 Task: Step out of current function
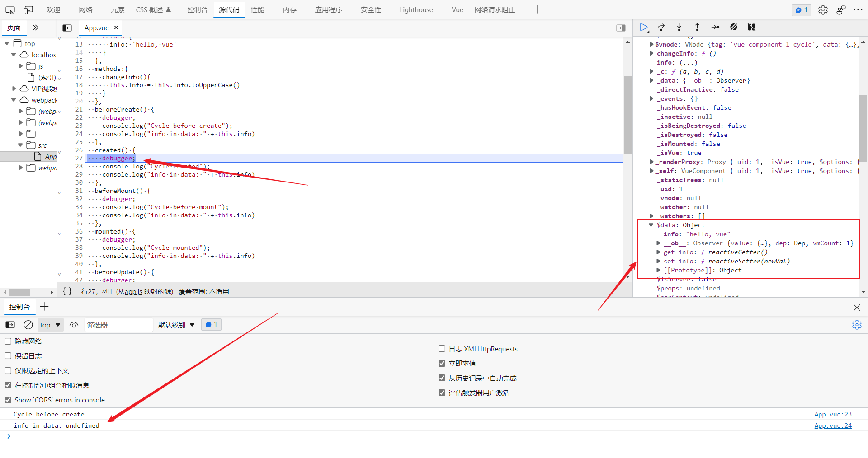697,28
